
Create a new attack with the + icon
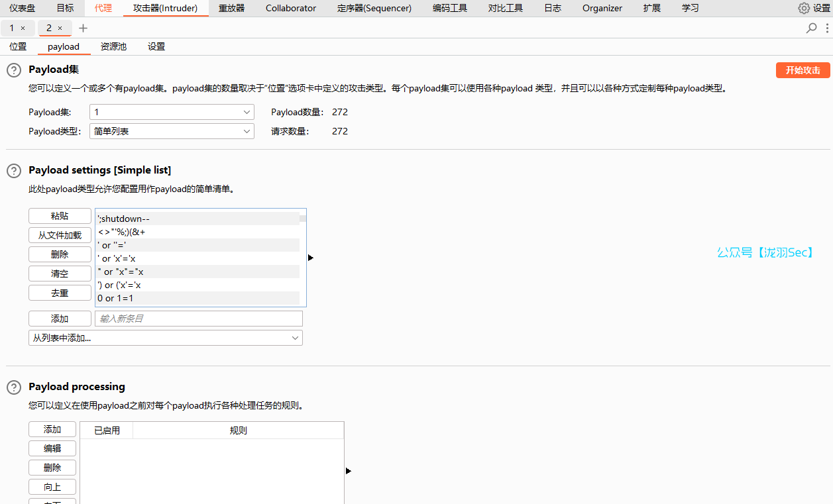pos(83,28)
